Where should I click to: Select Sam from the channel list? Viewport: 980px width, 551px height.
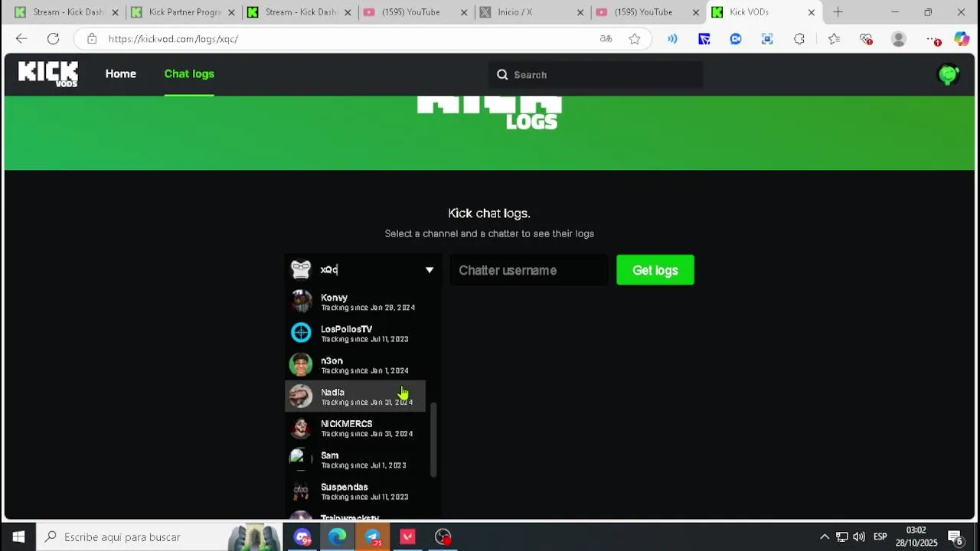click(x=355, y=459)
